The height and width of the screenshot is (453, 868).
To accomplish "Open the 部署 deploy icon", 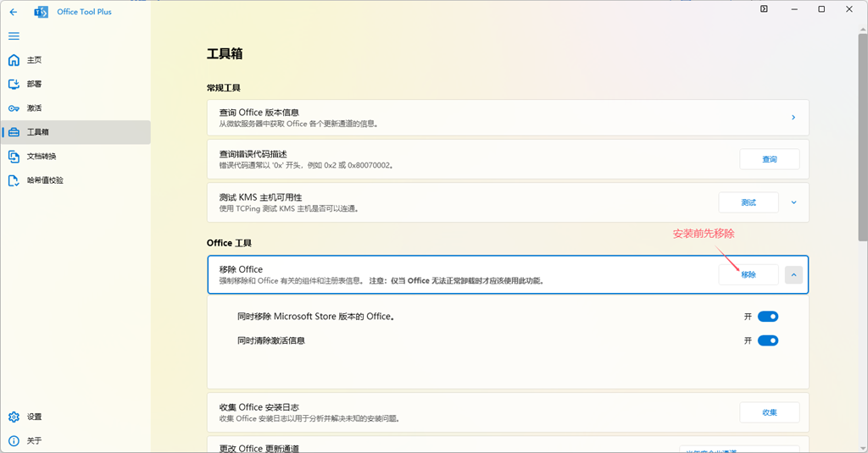I will [14, 84].
